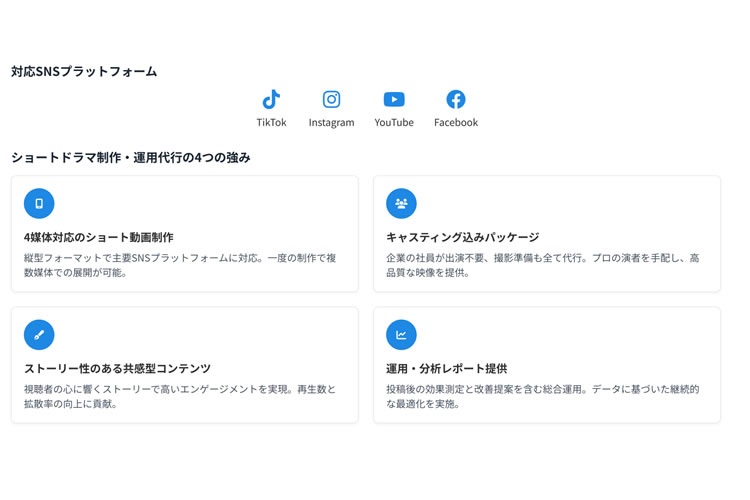Open the キャスティング込みパッケージ card title
This screenshot has width=750, height=500.
tap(462, 237)
